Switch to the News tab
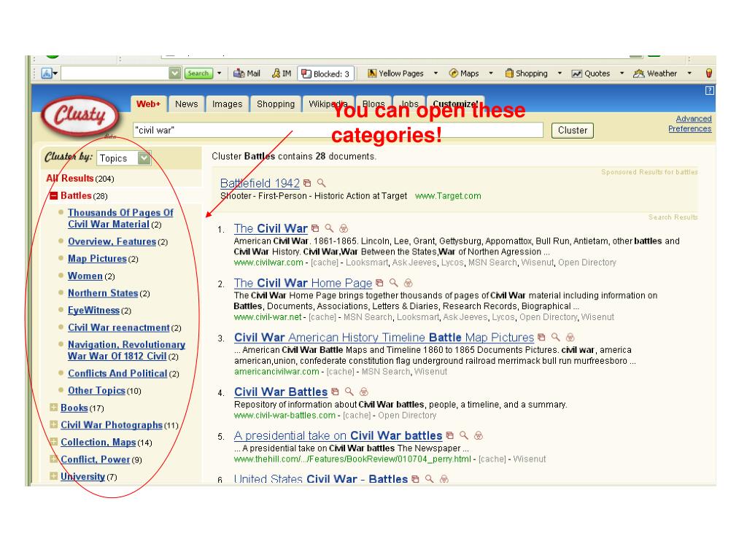The height and width of the screenshot is (560, 747). (186, 104)
